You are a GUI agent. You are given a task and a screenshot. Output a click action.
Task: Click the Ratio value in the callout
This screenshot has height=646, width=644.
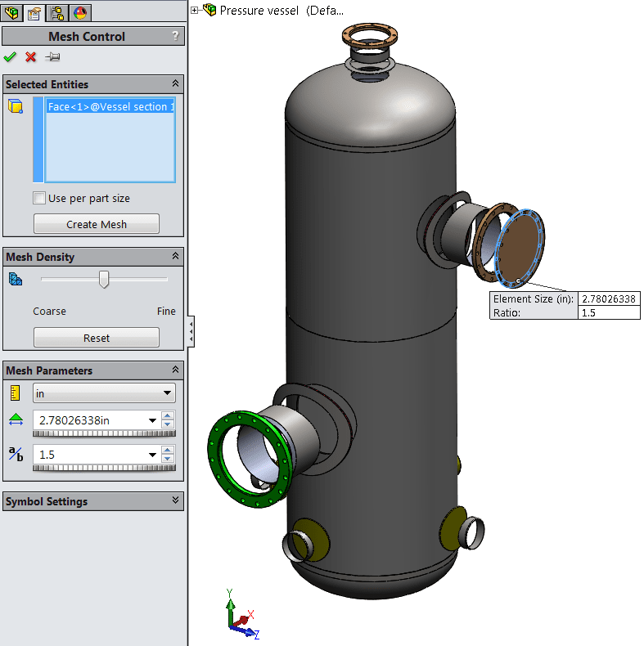[x=610, y=312]
